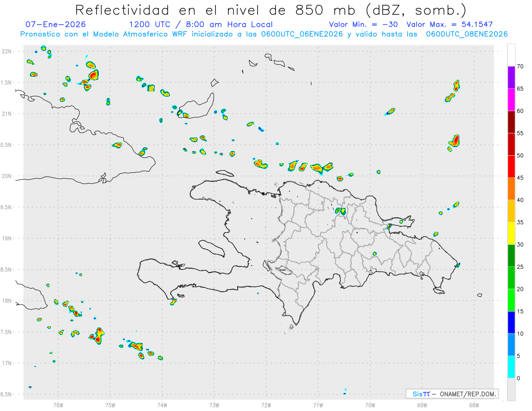This screenshot has height=411, width=532.
Task: Click the colorbar tick label "35"
Action: click(x=520, y=223)
